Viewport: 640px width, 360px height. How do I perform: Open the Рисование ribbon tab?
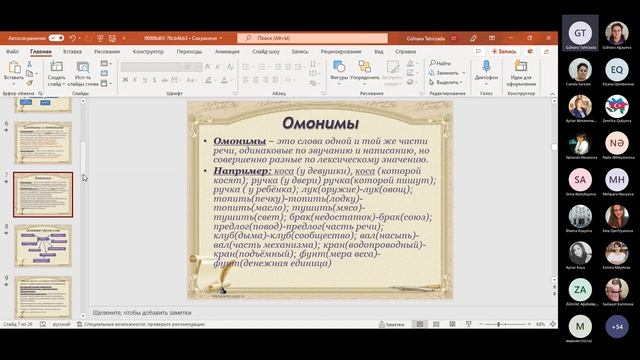tap(107, 51)
